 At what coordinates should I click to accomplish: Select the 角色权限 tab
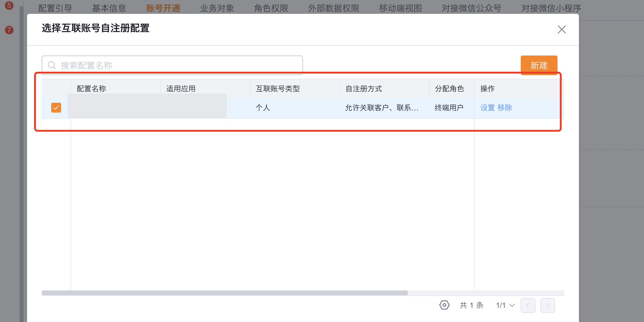tap(271, 8)
